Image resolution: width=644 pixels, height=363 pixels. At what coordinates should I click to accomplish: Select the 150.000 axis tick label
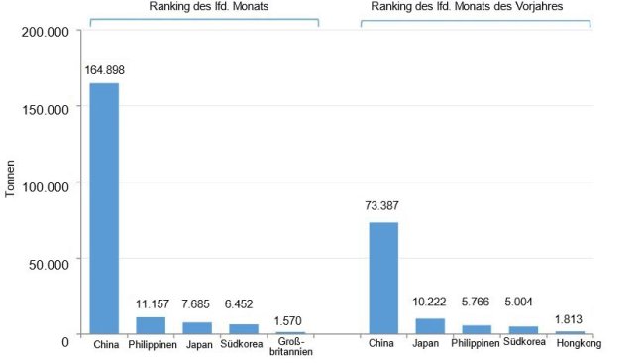[46, 110]
